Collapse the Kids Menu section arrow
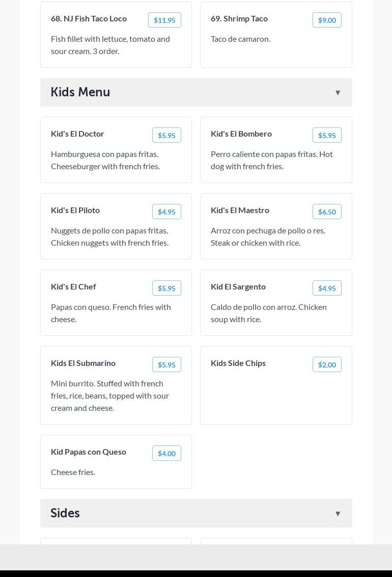This screenshot has width=392, height=577. (x=338, y=93)
